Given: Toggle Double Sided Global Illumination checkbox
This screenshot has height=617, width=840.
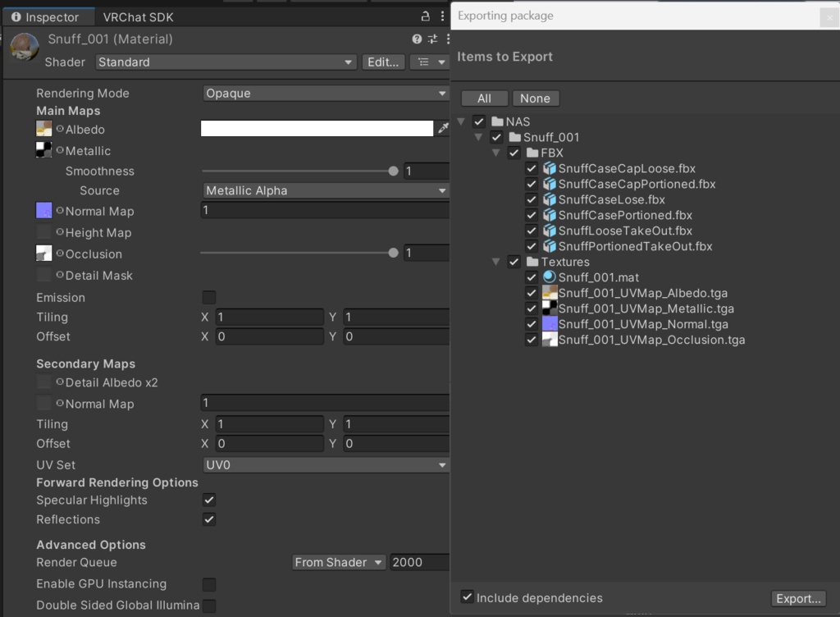Looking at the screenshot, I should [209, 606].
